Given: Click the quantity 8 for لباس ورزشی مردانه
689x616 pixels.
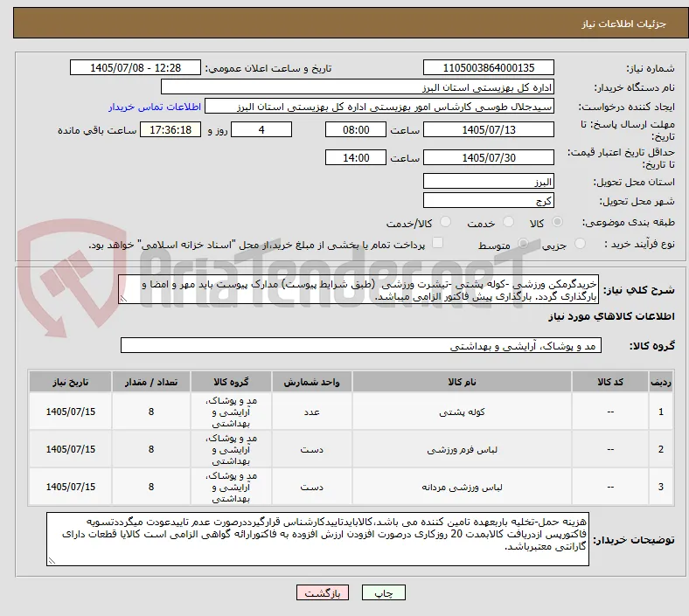Looking at the screenshot, I should (x=151, y=487).
